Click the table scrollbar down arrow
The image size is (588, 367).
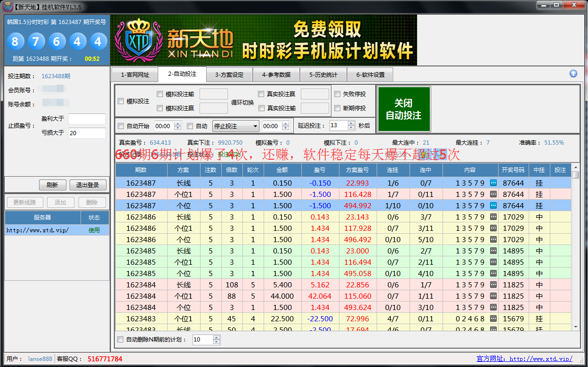click(576, 326)
